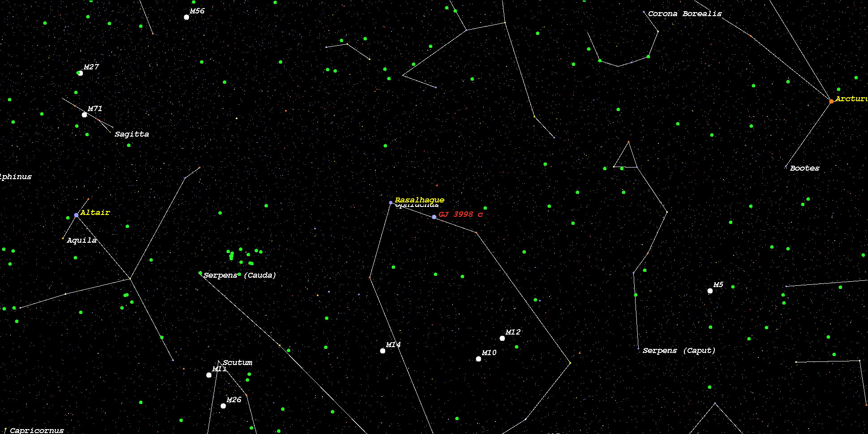Click the M26 white marker
This screenshot has height=434, width=868.
223,406
